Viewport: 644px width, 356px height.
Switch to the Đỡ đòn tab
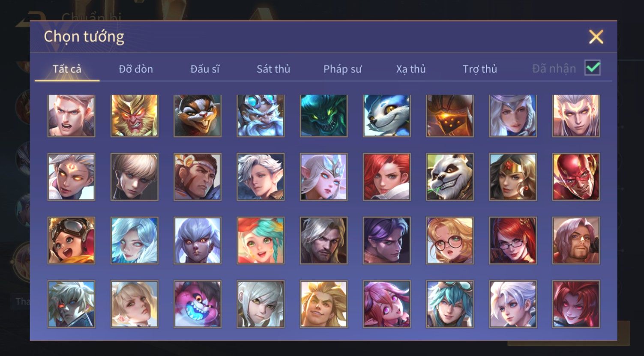pos(136,69)
